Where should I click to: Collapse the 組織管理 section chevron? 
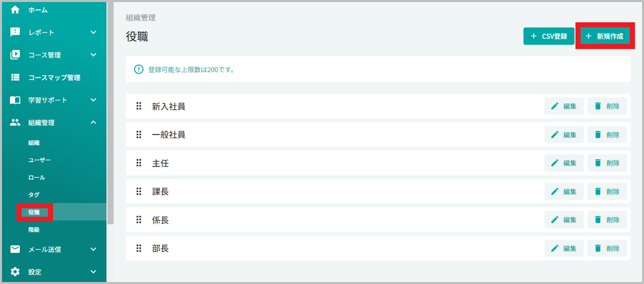pyautogui.click(x=93, y=122)
